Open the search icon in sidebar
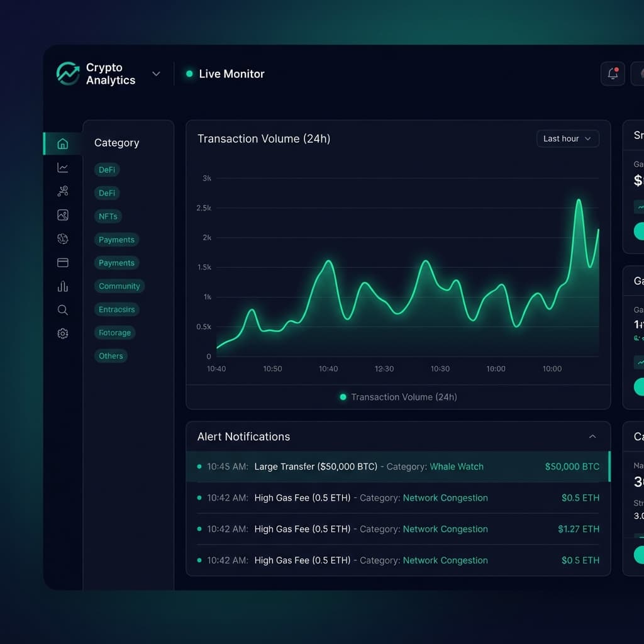 (62, 309)
